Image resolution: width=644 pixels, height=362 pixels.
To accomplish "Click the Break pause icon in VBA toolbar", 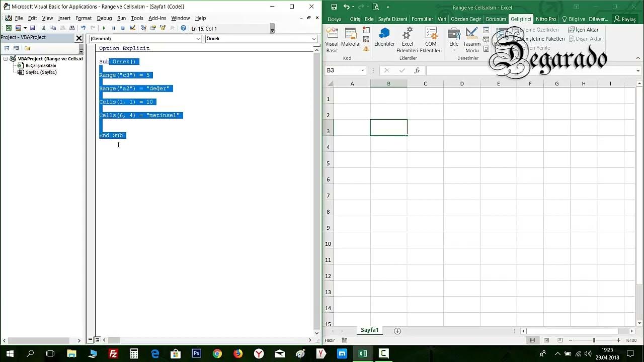I will coord(113,28).
